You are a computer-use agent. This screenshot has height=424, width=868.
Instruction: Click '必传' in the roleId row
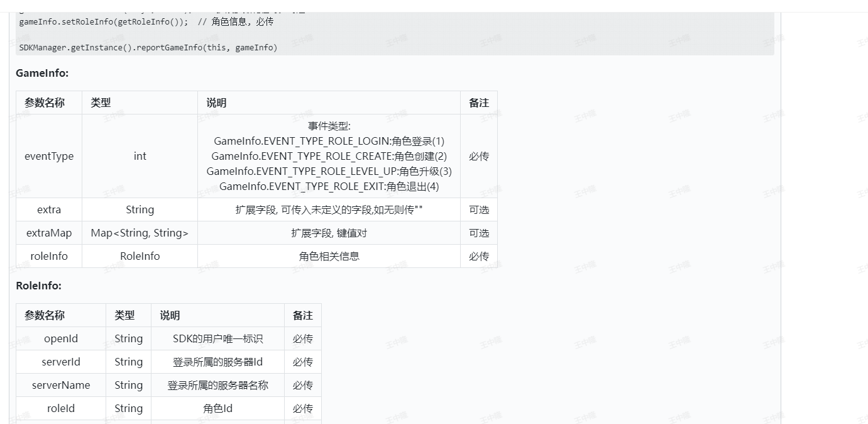pyautogui.click(x=303, y=408)
